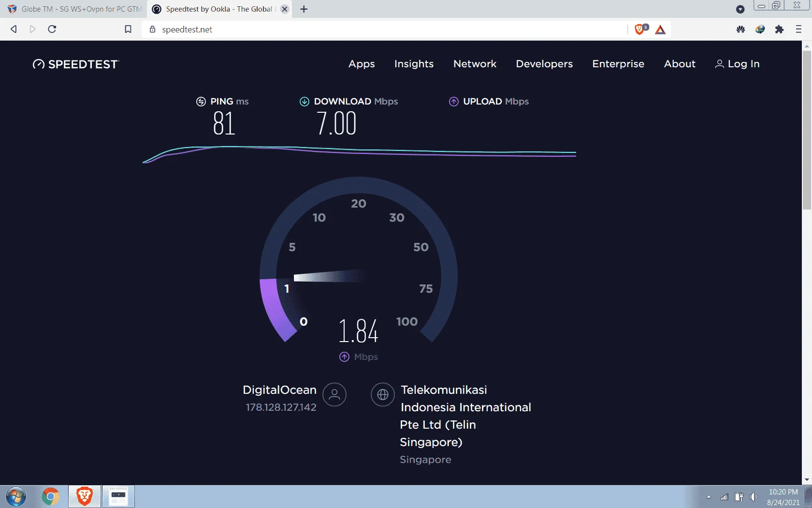The height and width of the screenshot is (508, 812).
Task: Open the Insights menu
Action: point(414,64)
